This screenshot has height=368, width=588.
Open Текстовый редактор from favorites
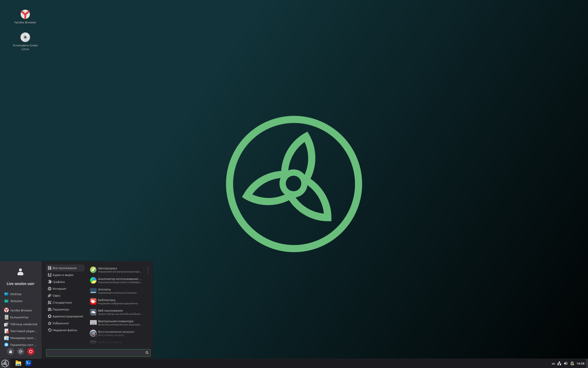(x=21, y=331)
